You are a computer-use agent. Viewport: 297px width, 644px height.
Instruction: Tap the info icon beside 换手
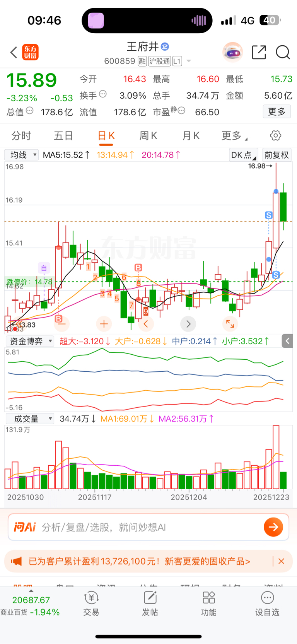(103, 94)
